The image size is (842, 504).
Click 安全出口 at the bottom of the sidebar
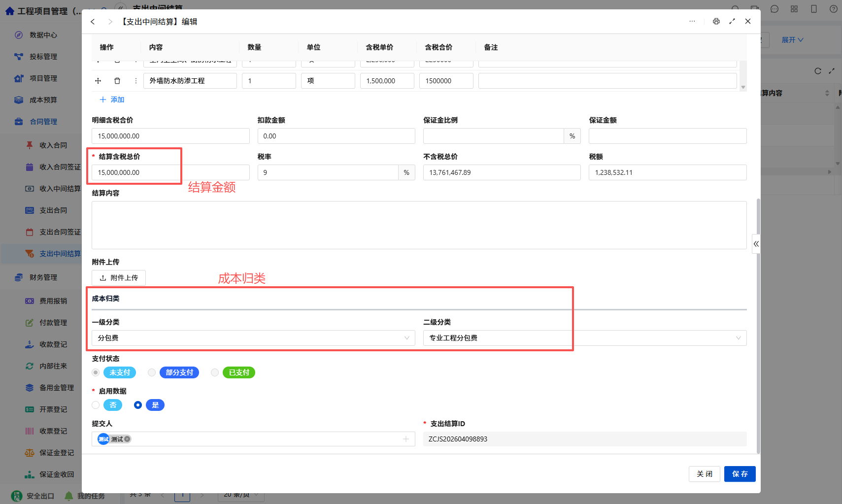click(33, 496)
